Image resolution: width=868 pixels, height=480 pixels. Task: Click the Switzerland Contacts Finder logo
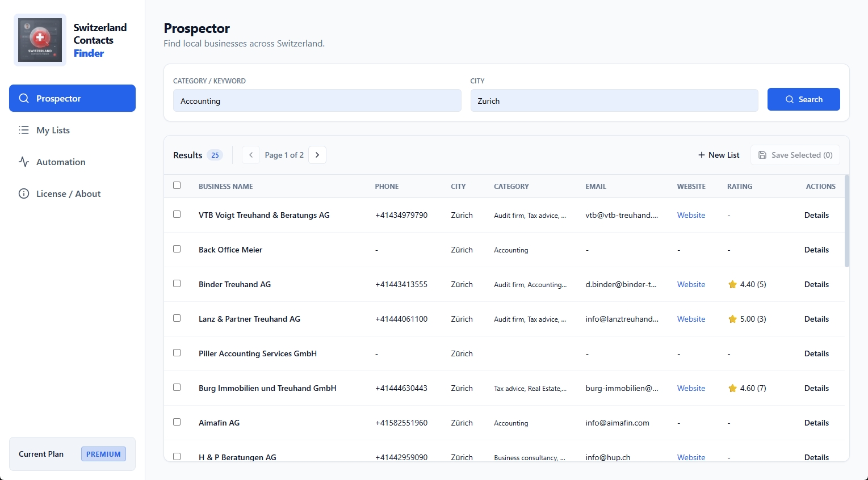tap(40, 40)
